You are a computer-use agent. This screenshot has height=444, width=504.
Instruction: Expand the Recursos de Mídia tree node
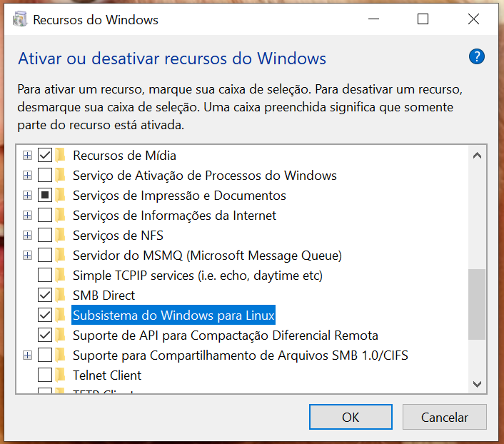tap(27, 155)
